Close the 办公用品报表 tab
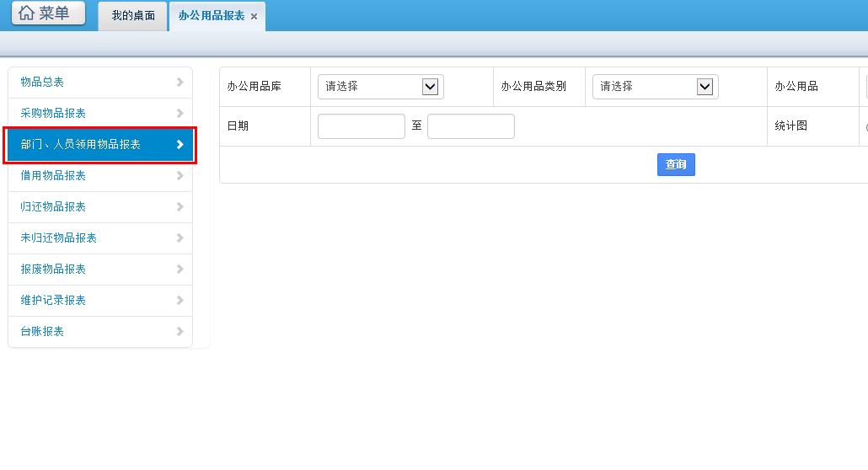Viewport: 868px width, 470px height. [254, 17]
